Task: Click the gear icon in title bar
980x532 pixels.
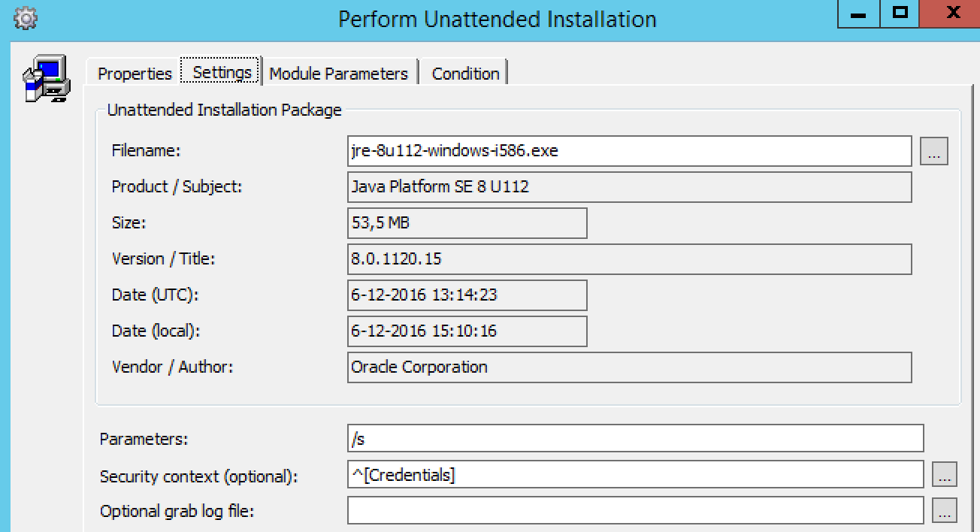Action: point(26,18)
